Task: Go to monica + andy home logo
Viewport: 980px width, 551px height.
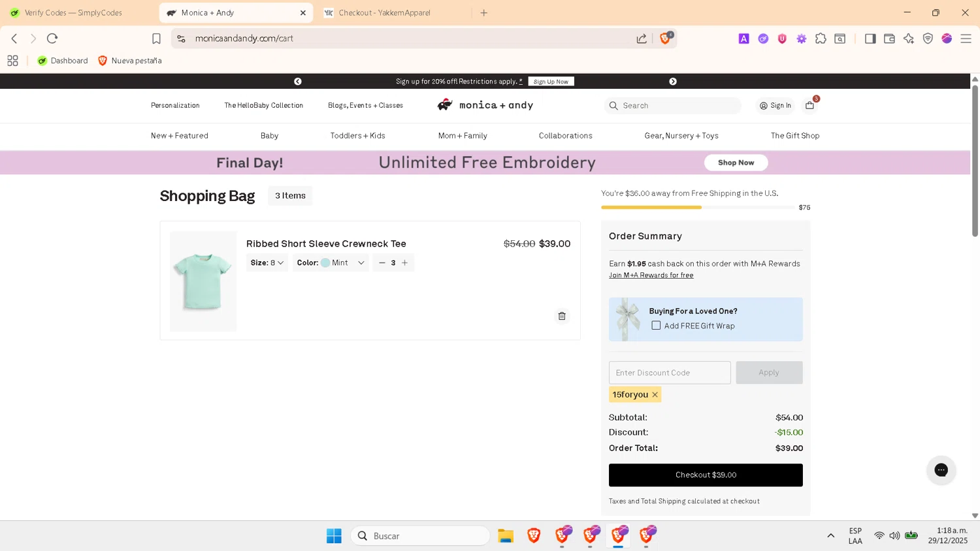Action: click(485, 105)
